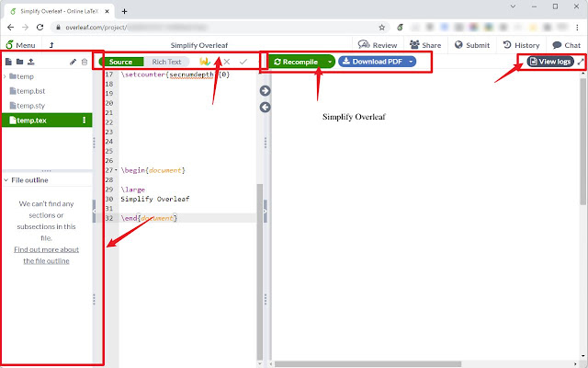Screen dimensions: 588x368
Task: Switch editor to Source mode
Action: (120, 62)
